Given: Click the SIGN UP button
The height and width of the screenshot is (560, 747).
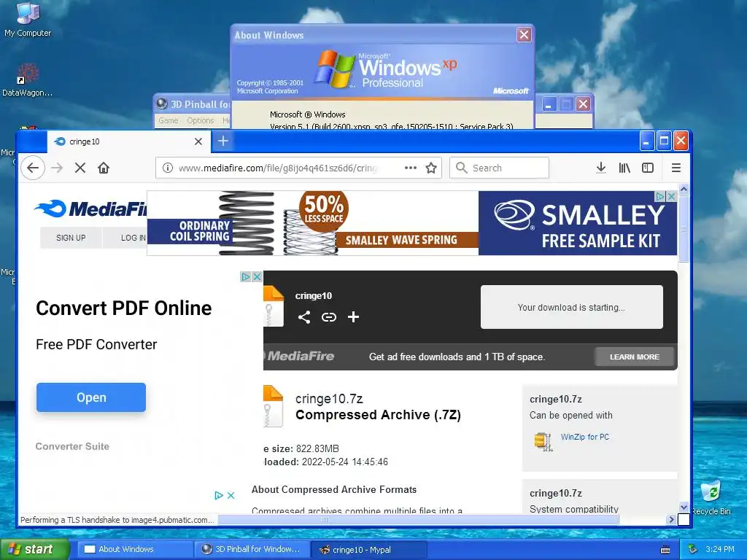Looking at the screenshot, I should [71, 238].
